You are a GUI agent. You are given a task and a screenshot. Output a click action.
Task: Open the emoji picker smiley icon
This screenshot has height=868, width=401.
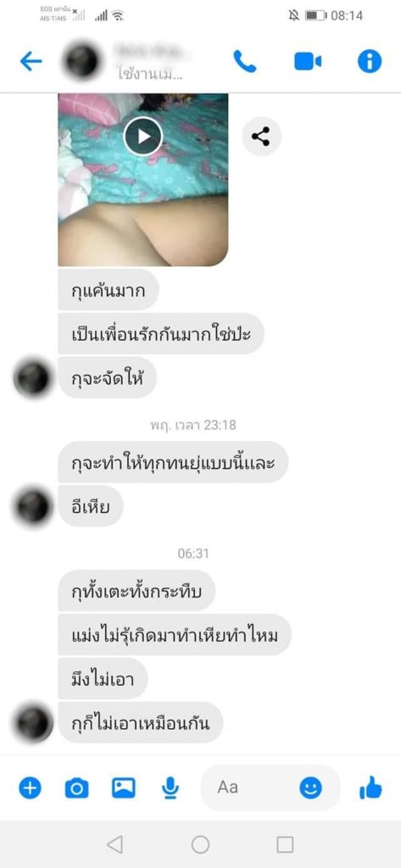pos(311,787)
